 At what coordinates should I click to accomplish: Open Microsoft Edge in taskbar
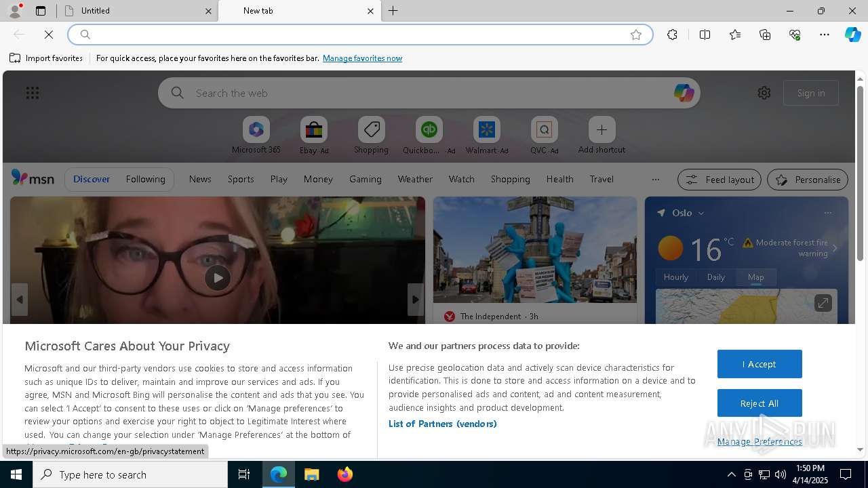click(x=279, y=474)
